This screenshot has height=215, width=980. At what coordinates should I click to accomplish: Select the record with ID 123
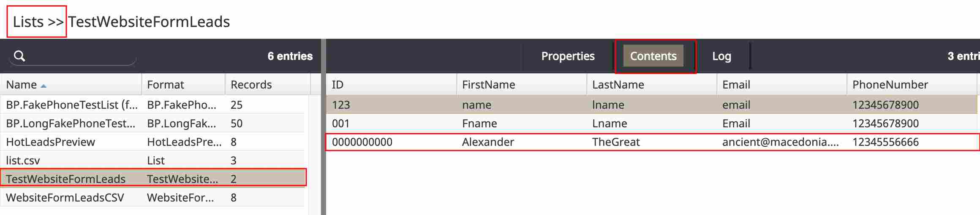click(x=652, y=105)
